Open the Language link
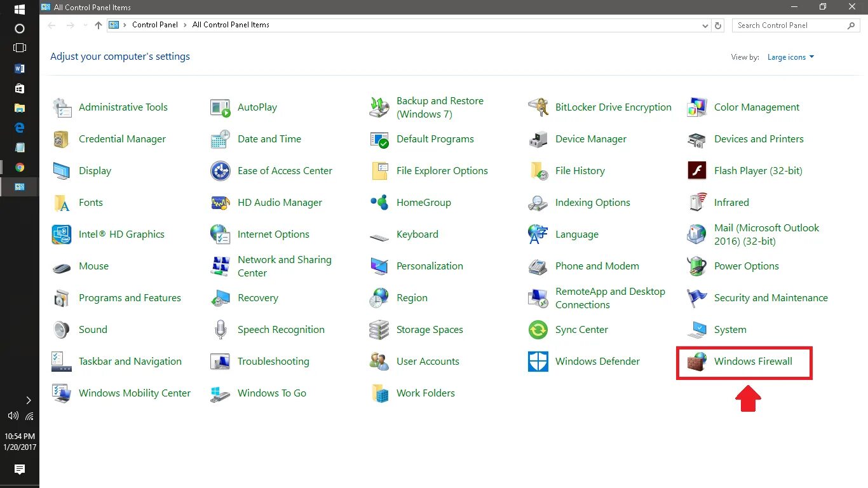Image resolution: width=868 pixels, height=488 pixels. [x=577, y=234]
